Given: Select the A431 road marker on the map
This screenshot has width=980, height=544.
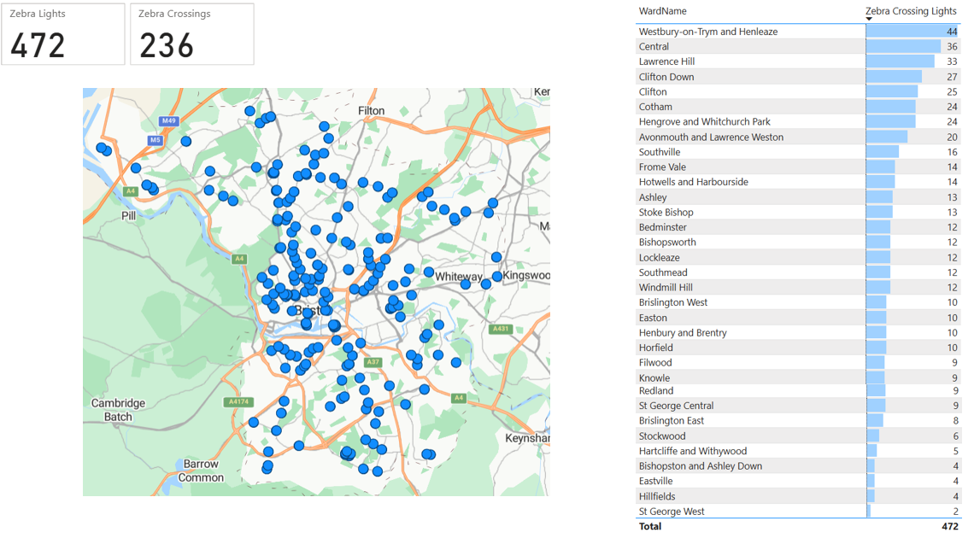Looking at the screenshot, I should [x=500, y=329].
